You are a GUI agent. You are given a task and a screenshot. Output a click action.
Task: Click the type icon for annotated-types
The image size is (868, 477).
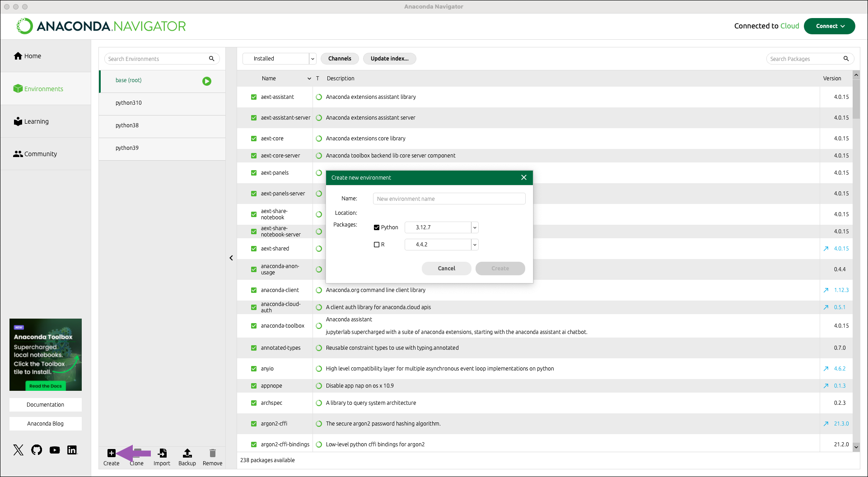319,348
